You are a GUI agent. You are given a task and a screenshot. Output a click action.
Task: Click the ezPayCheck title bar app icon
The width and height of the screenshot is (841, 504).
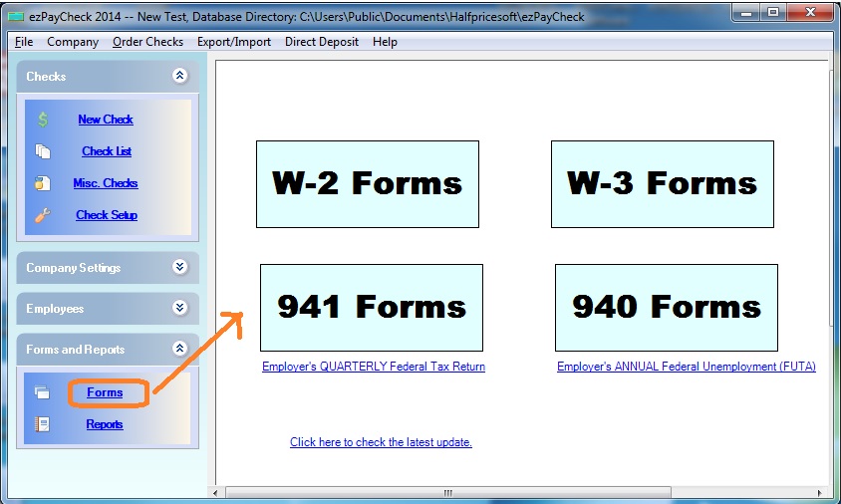point(15,17)
